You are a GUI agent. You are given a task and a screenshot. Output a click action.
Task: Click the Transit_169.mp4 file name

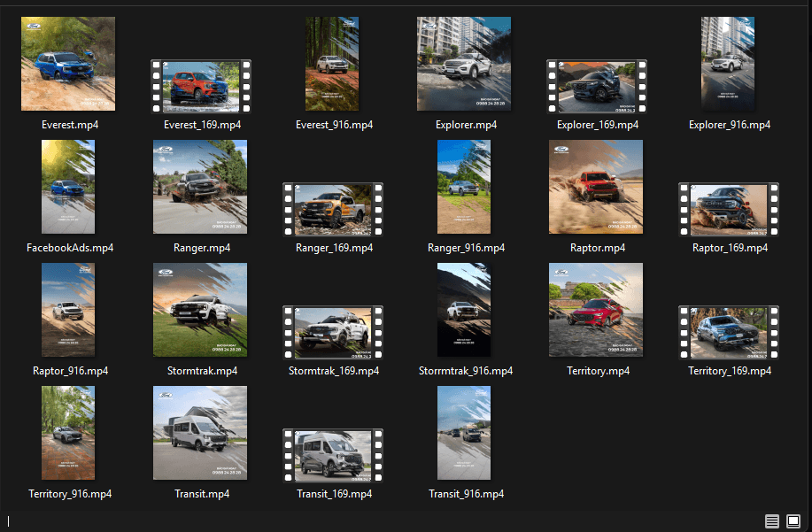tap(334, 494)
